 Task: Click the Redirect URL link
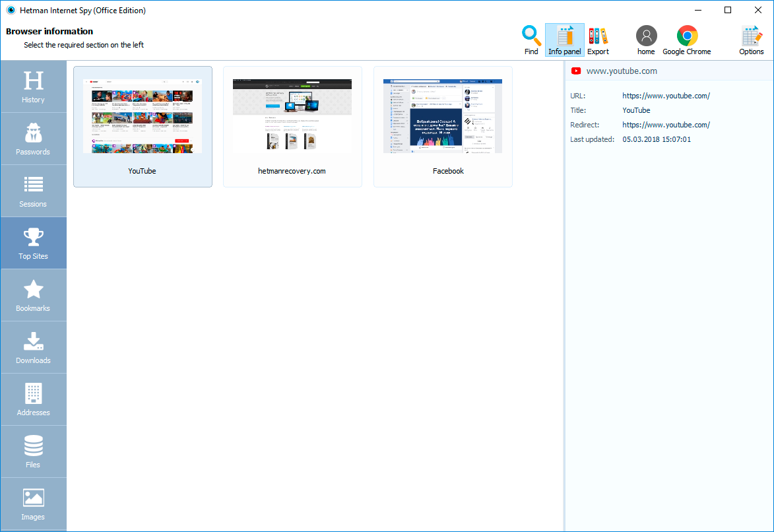click(x=666, y=125)
